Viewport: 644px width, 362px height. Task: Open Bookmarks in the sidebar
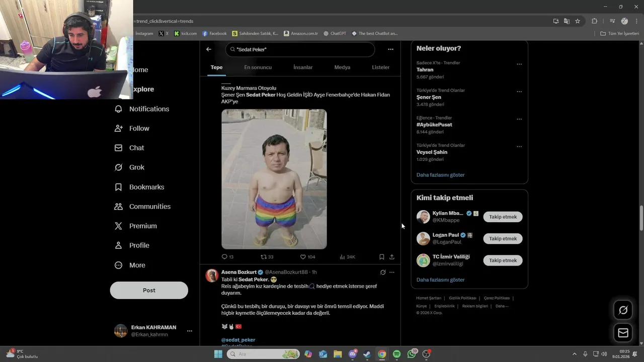pos(140,187)
